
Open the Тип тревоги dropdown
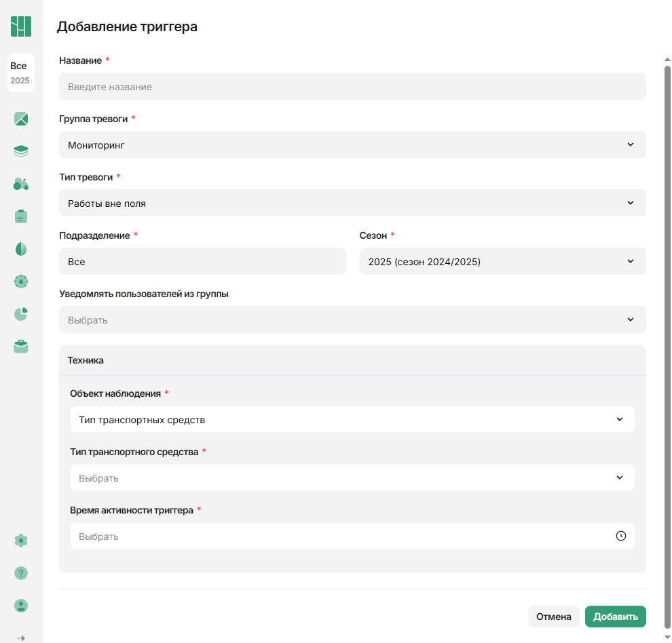coord(352,203)
